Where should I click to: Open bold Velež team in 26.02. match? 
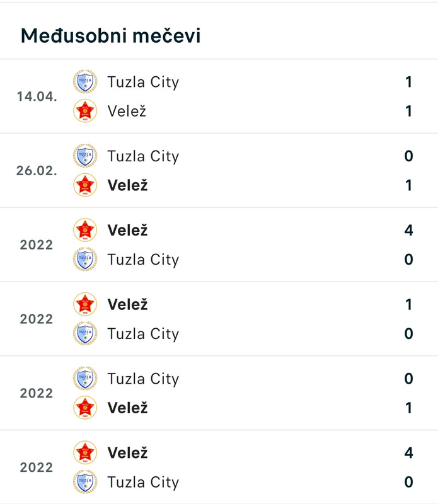127,185
